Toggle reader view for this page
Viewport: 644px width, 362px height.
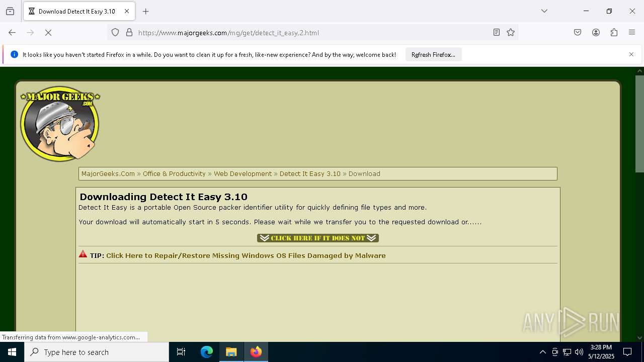pos(497,33)
